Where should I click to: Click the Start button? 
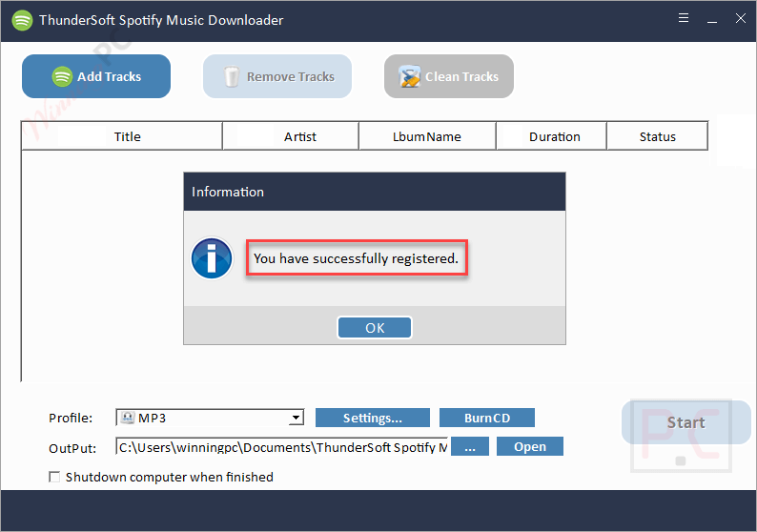pyautogui.click(x=686, y=422)
